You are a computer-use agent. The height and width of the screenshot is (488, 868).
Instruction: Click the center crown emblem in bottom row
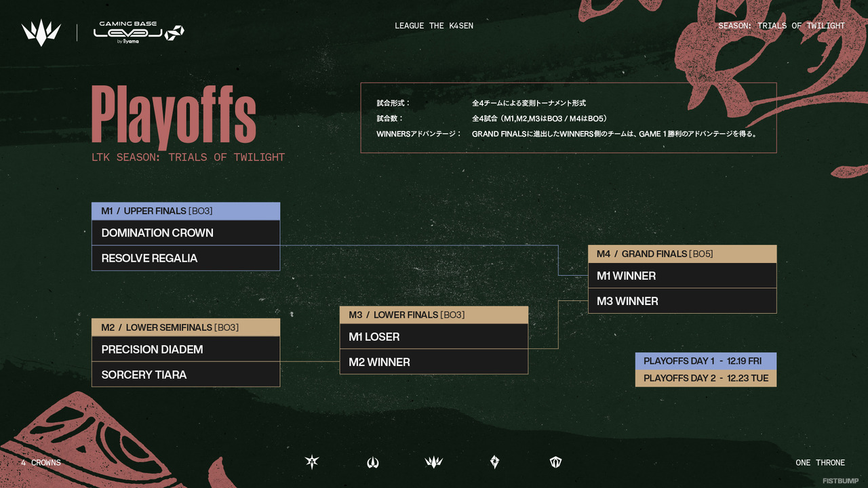[x=433, y=462]
